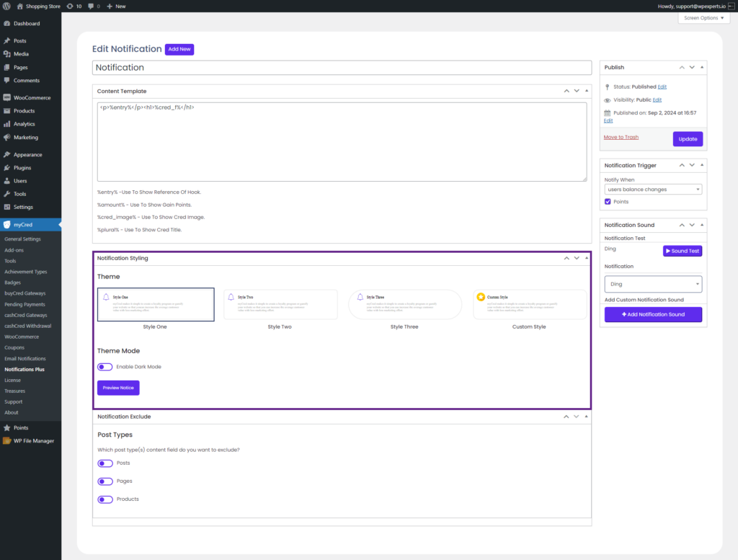Toggle Posts in Notification Exclude
738x560 pixels.
[x=105, y=463]
